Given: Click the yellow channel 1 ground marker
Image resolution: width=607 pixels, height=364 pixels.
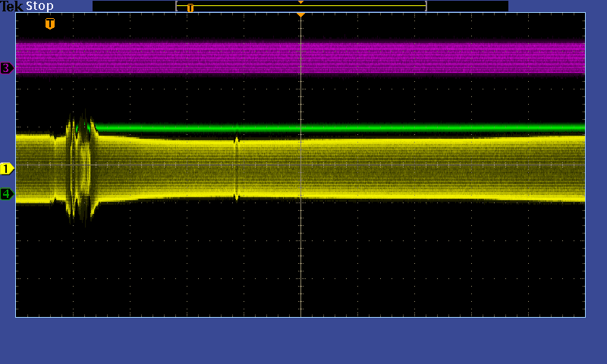Looking at the screenshot, I should 7,168.
